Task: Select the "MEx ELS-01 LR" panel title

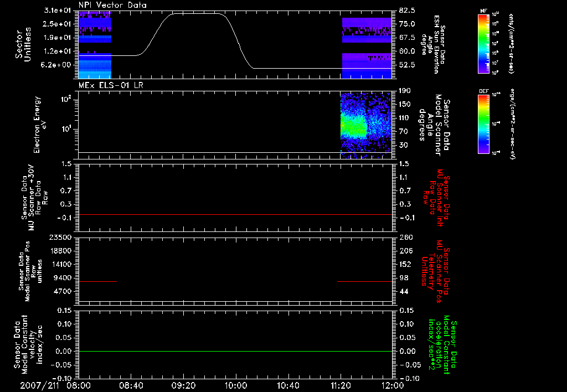Action: pyautogui.click(x=111, y=85)
